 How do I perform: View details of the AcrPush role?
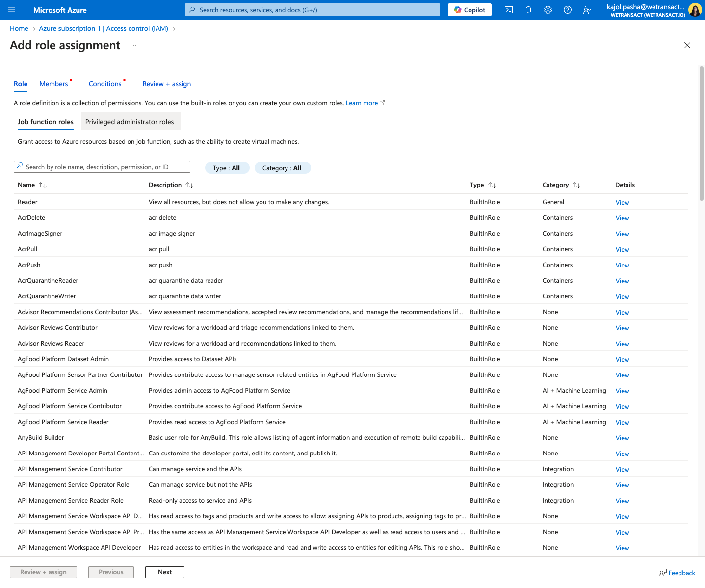point(622,265)
